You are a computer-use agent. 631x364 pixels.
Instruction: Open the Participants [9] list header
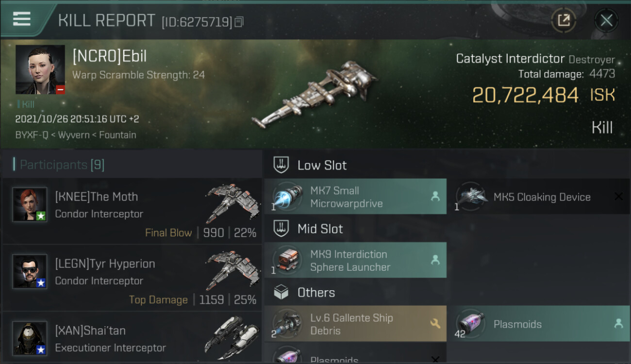pos(62,165)
